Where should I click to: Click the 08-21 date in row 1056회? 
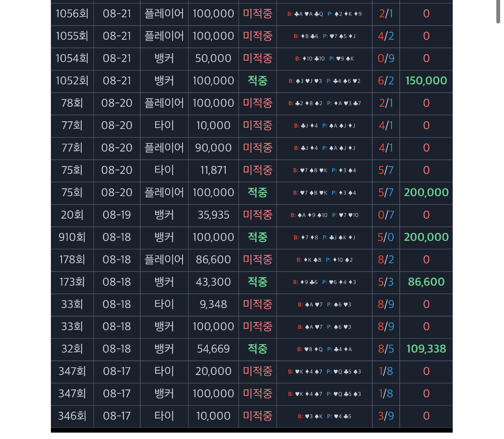[x=117, y=14]
